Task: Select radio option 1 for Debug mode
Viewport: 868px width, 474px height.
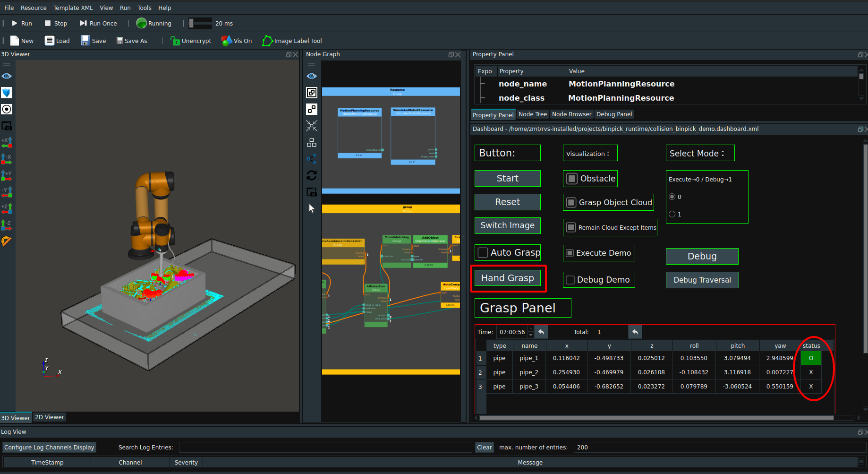Action: [x=672, y=214]
